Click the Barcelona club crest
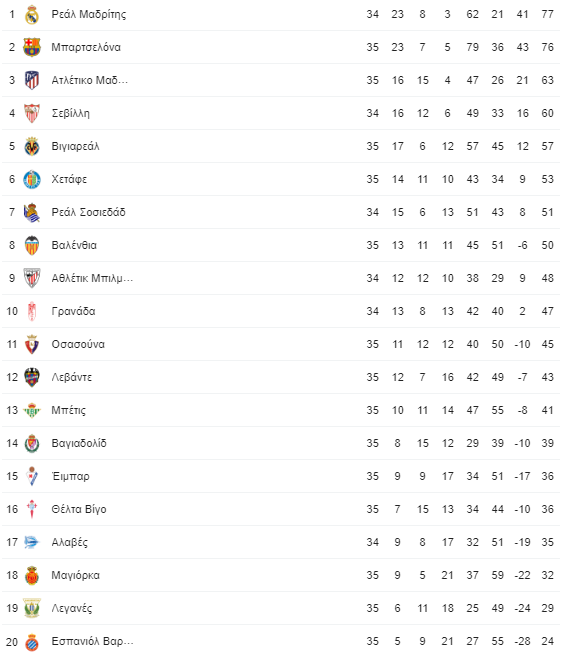Viewport: 584px width, 666px height. click(32, 47)
